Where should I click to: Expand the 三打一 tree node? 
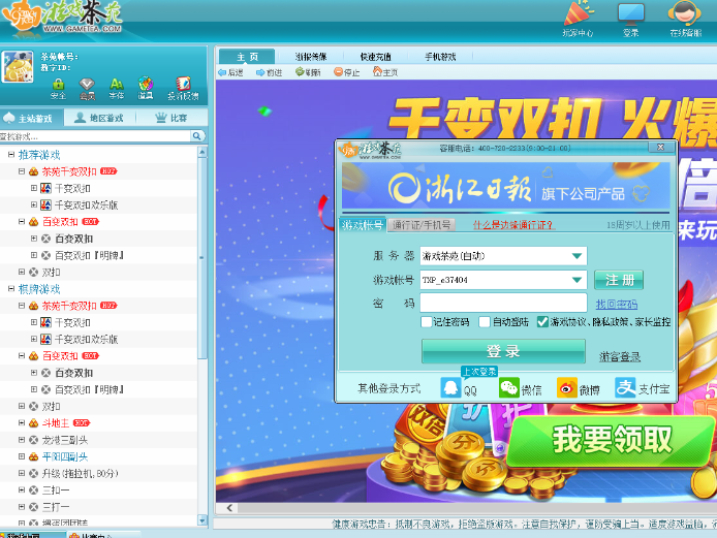[x=21, y=507]
